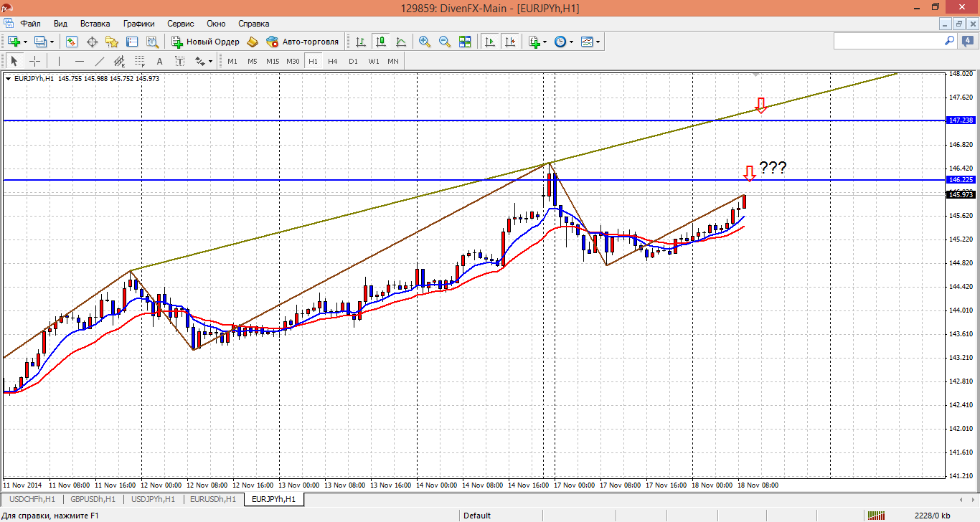Switch chart to candlesticks display
Viewport: 980px width, 522px height.
point(381,42)
